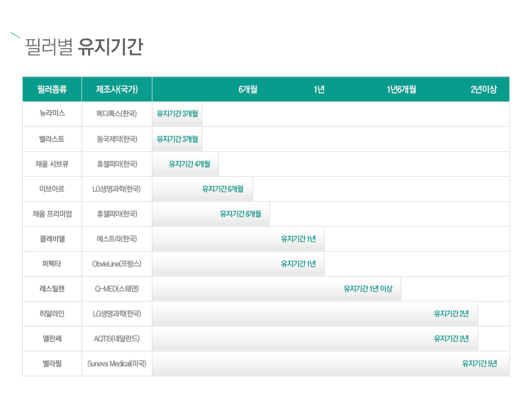Click the title '필러별 유지기간'
Image resolution: width=532 pixels, height=409 pixels.
coord(84,47)
